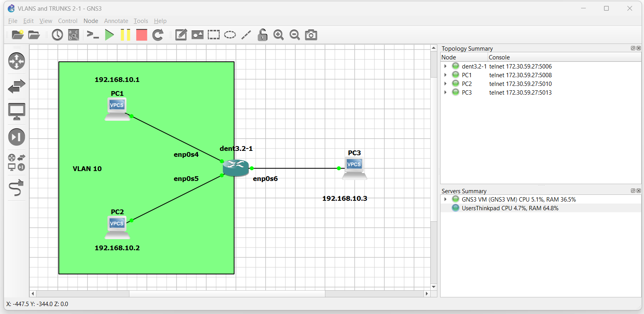This screenshot has width=644, height=314.
Task: Select the Draw a line tool
Action: tap(246, 35)
